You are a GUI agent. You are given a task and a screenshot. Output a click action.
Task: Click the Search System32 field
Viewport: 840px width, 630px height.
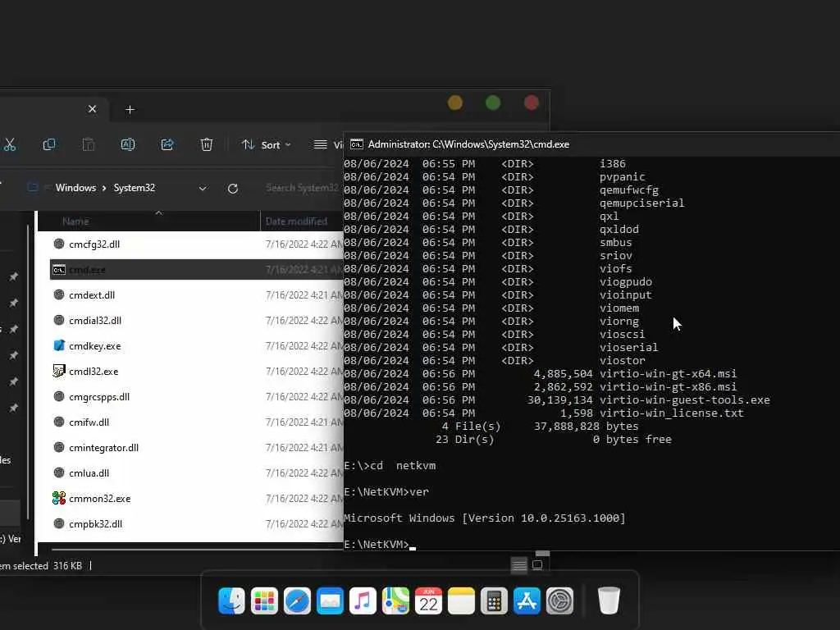tap(302, 188)
